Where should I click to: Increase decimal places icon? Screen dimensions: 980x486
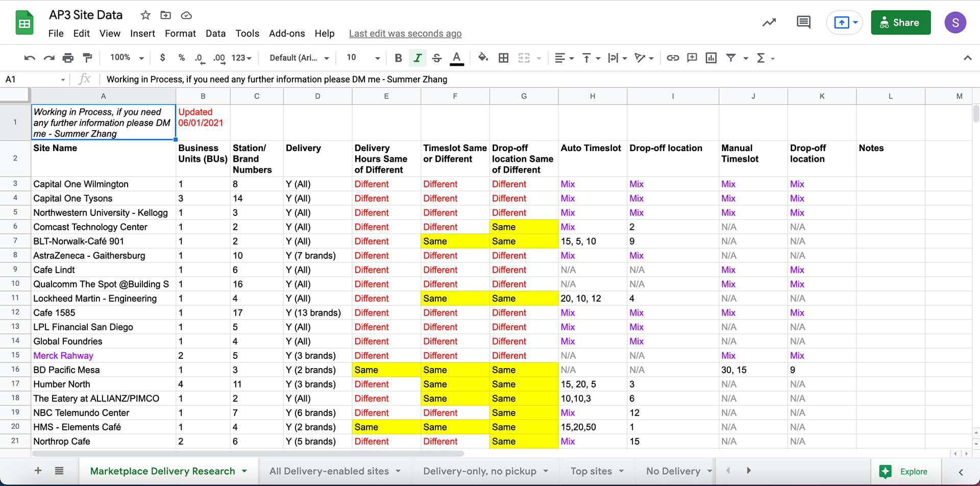click(x=219, y=58)
